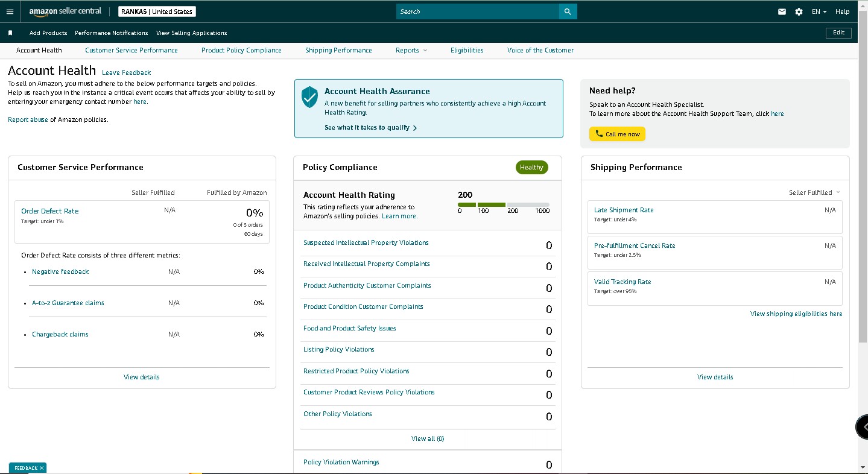Open Food and Product Safety Issues
The image size is (868, 474).
tap(350, 328)
